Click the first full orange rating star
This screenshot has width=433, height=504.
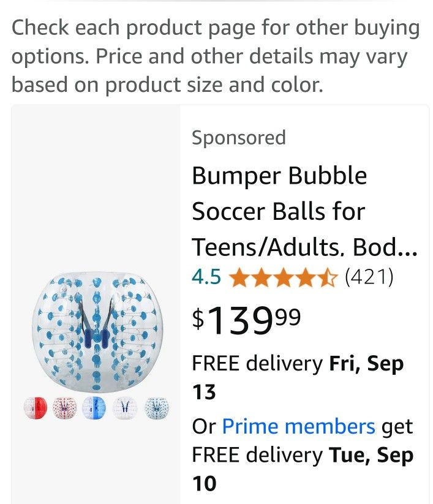click(x=239, y=278)
